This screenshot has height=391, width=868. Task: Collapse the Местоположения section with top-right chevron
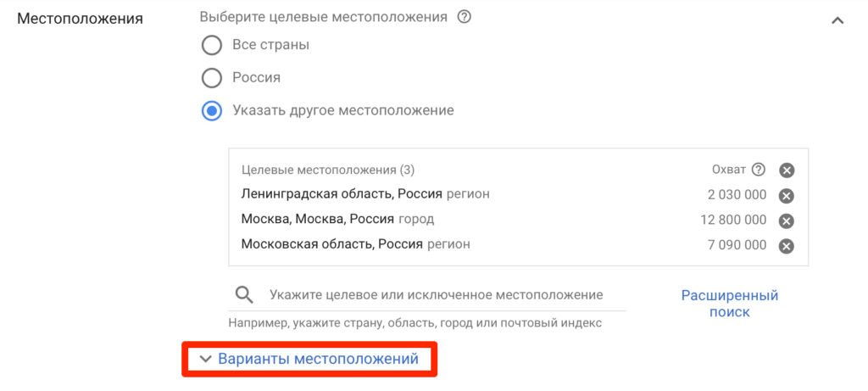coord(837,20)
